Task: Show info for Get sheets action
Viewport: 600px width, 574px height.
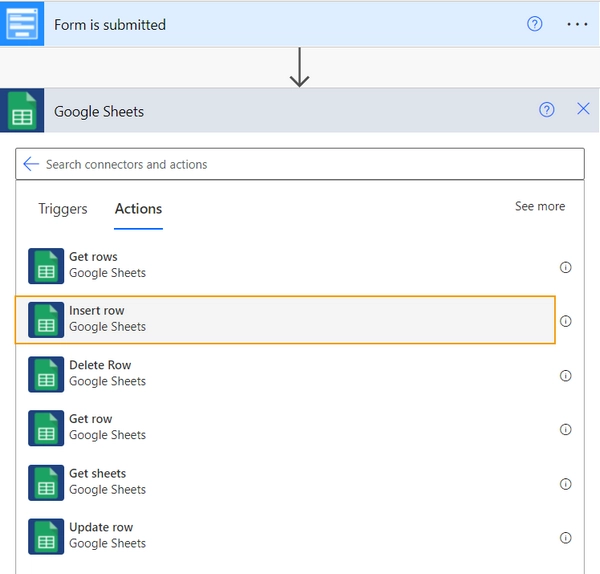Action: pos(565,484)
